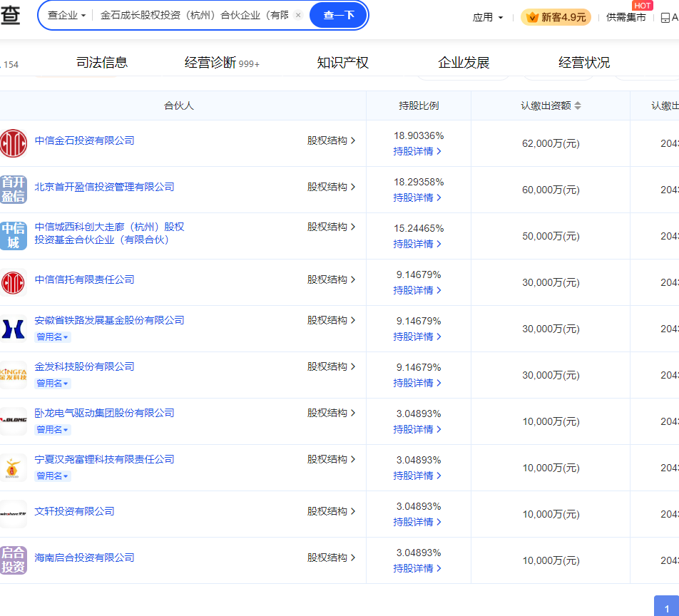Viewport: 679px width, 616px height.
Task: Expand 曾用名 for 安徽省铁路发展基金股份有限公司
Action: point(52,337)
